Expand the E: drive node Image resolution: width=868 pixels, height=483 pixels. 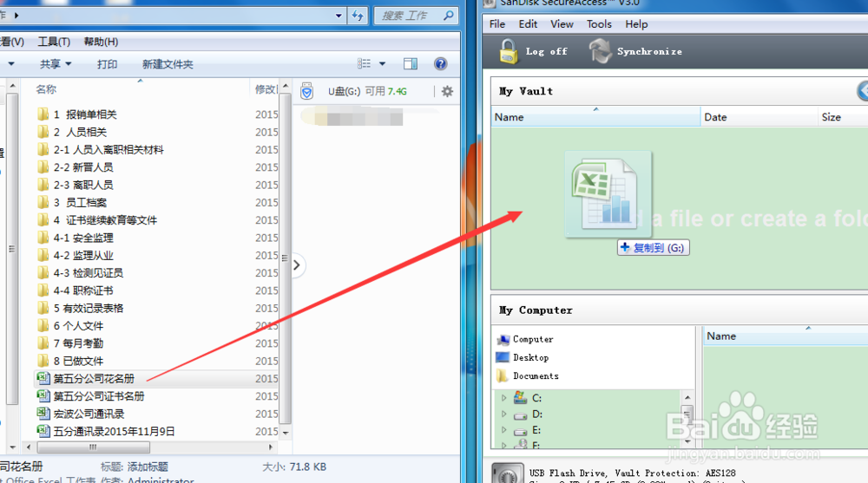click(503, 429)
